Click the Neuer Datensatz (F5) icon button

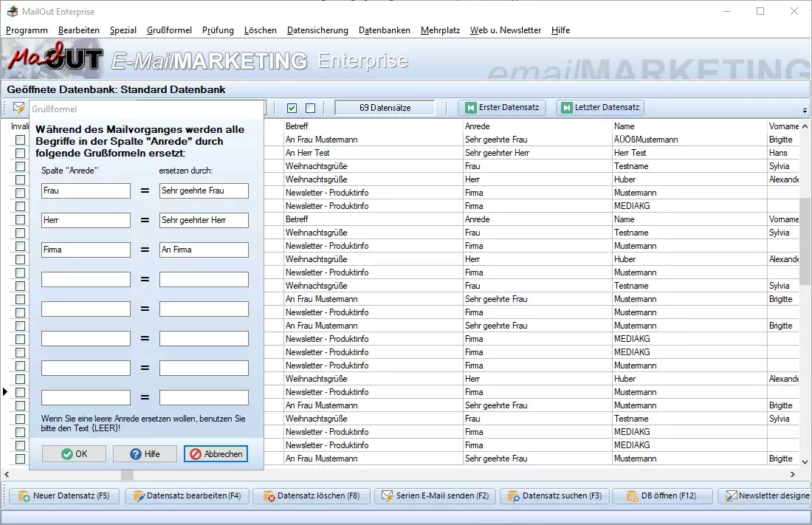pos(64,496)
